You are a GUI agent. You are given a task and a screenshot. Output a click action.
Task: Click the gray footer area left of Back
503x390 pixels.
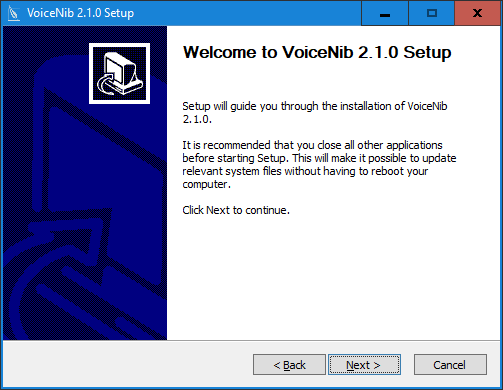pyautogui.click(x=127, y=365)
